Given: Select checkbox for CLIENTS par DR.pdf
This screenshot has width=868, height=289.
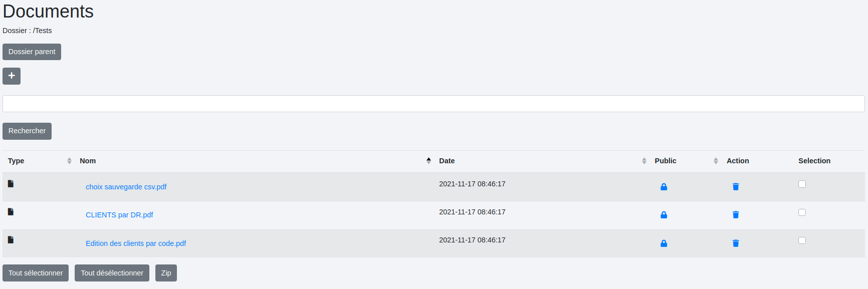Looking at the screenshot, I should 802,212.
